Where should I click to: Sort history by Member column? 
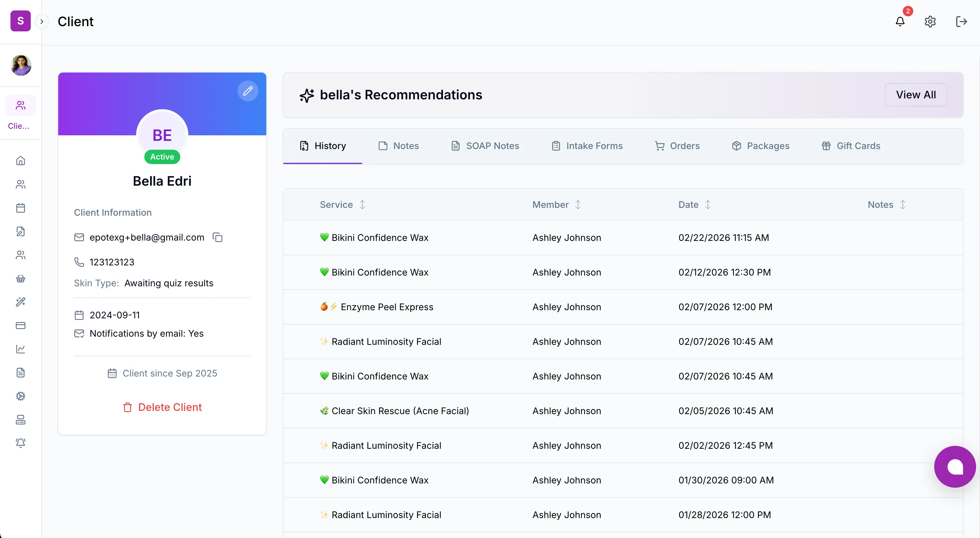point(578,205)
